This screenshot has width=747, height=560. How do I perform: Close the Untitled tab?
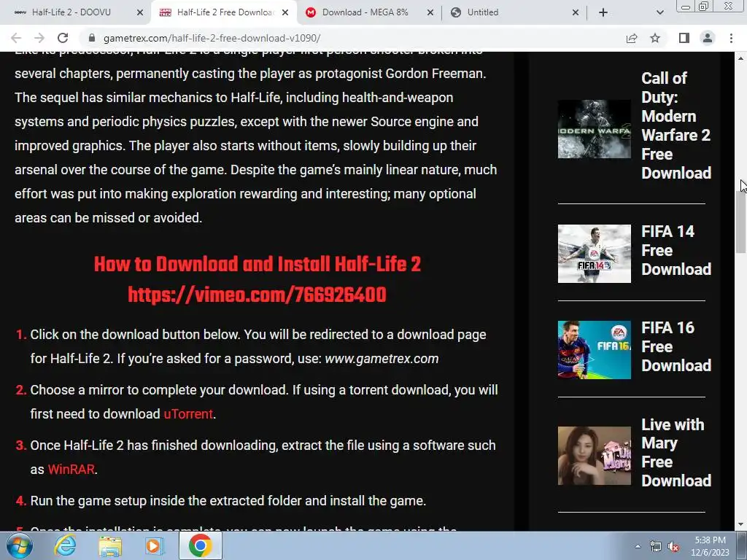(576, 13)
